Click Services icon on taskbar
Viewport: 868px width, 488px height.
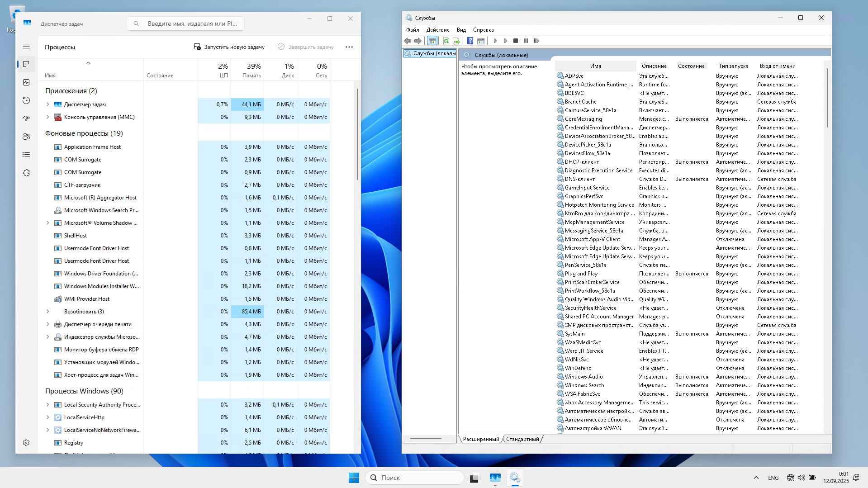(515, 478)
